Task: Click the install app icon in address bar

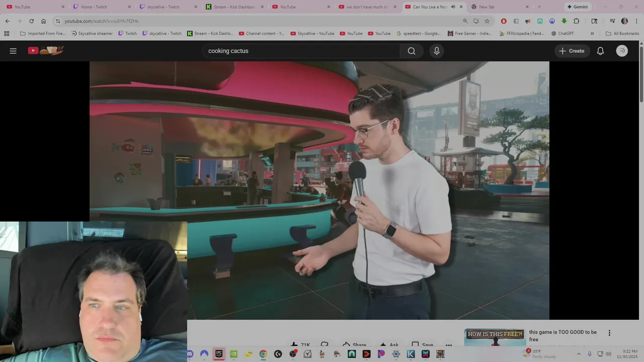Action: [x=476, y=21]
